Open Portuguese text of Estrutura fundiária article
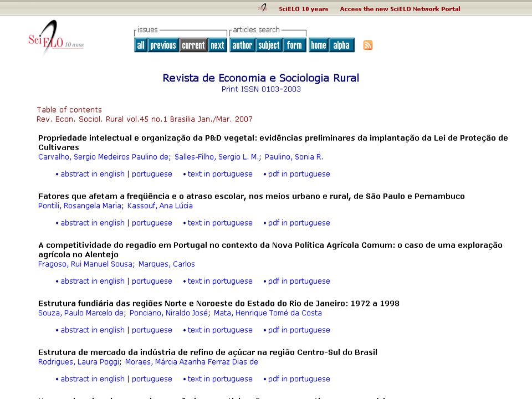Screen dimensions: 532x399 220,330
